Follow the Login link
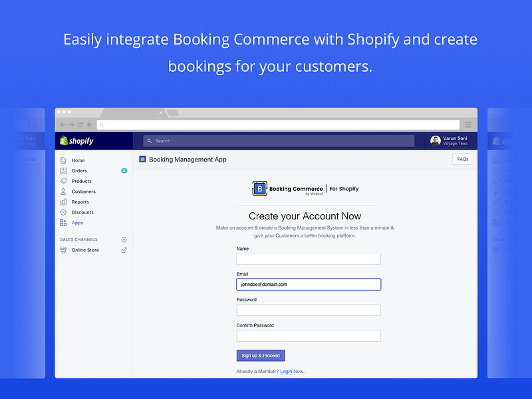 coord(286,372)
